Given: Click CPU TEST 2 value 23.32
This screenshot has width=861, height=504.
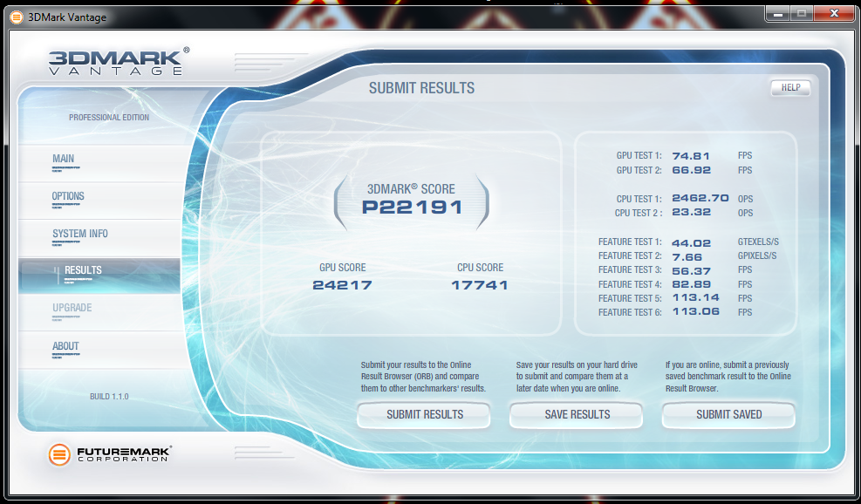Looking at the screenshot, I should point(691,212).
